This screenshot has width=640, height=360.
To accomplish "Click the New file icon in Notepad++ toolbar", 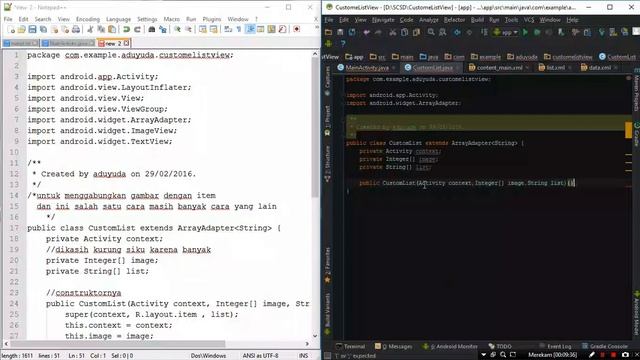I will (11, 29).
